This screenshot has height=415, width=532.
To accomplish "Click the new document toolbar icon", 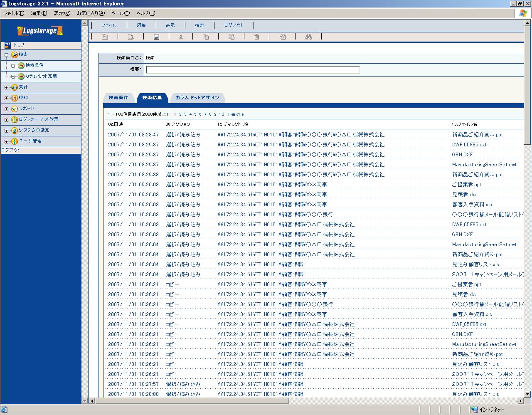I will [x=131, y=37].
